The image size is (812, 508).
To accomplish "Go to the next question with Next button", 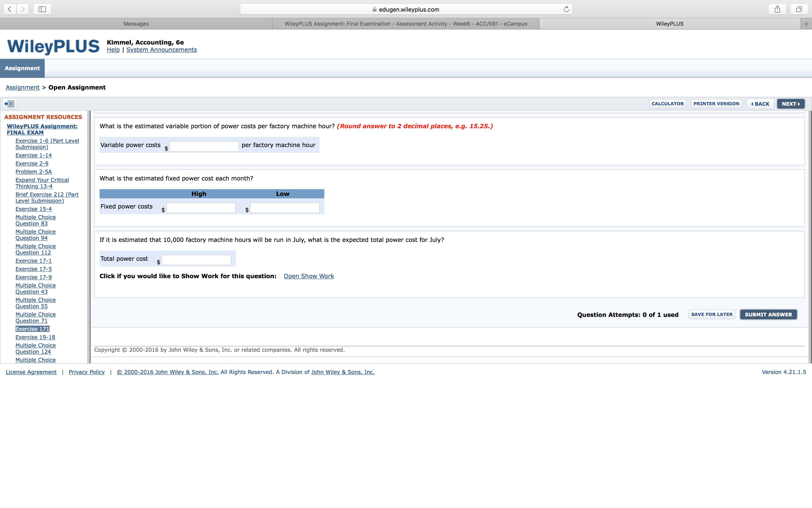I will click(x=790, y=104).
